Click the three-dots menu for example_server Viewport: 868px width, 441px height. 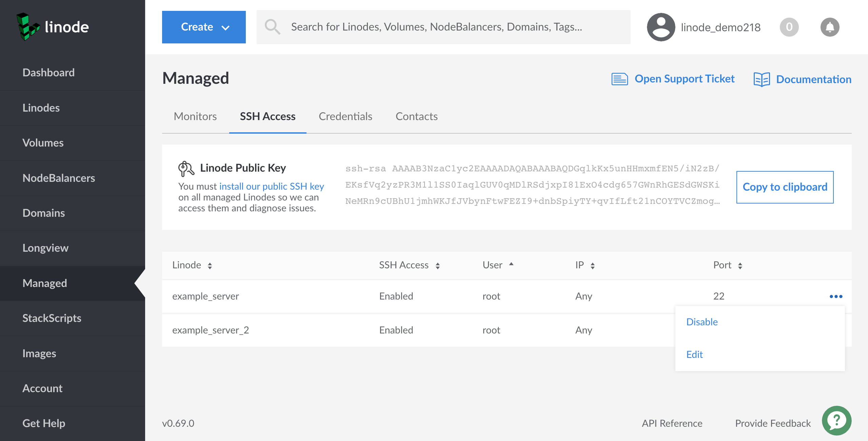836,296
